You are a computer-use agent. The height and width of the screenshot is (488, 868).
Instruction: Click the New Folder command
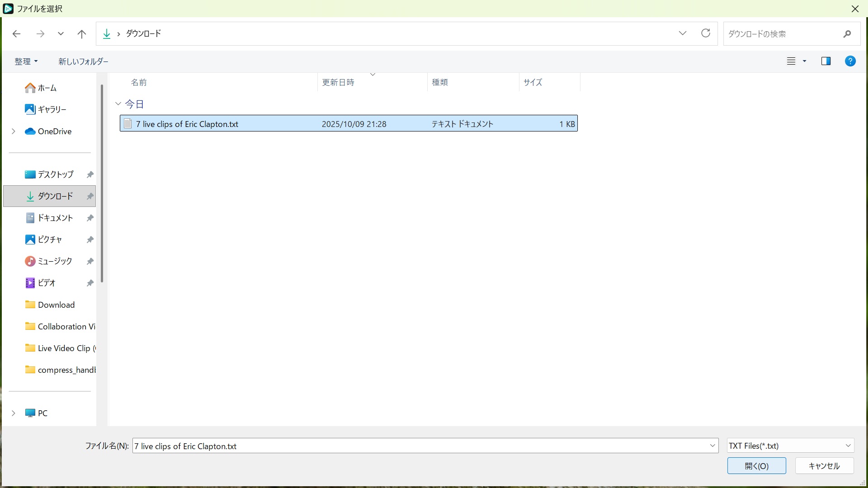83,61
